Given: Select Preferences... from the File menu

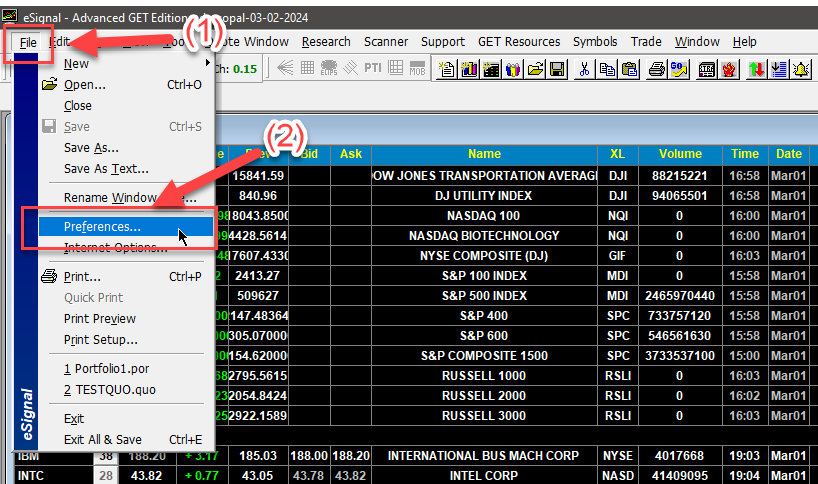Looking at the screenshot, I should point(102,227).
